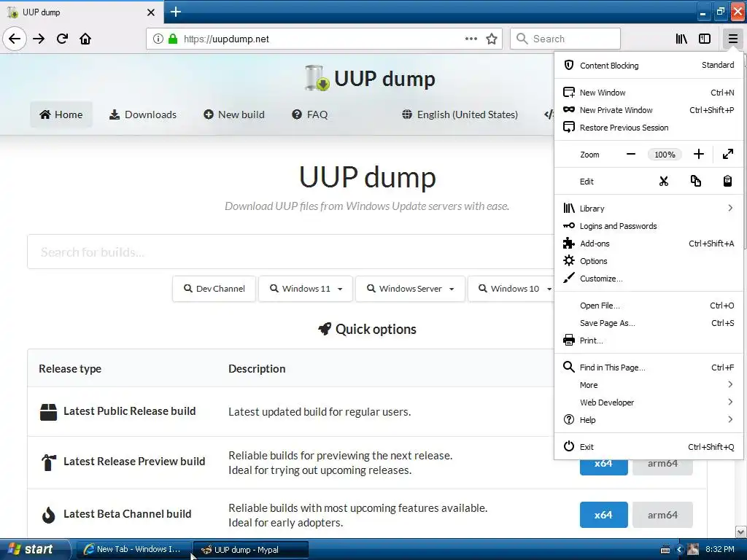The height and width of the screenshot is (560, 747).
Task: Open Latest Release Preview build
Action: [134, 462]
